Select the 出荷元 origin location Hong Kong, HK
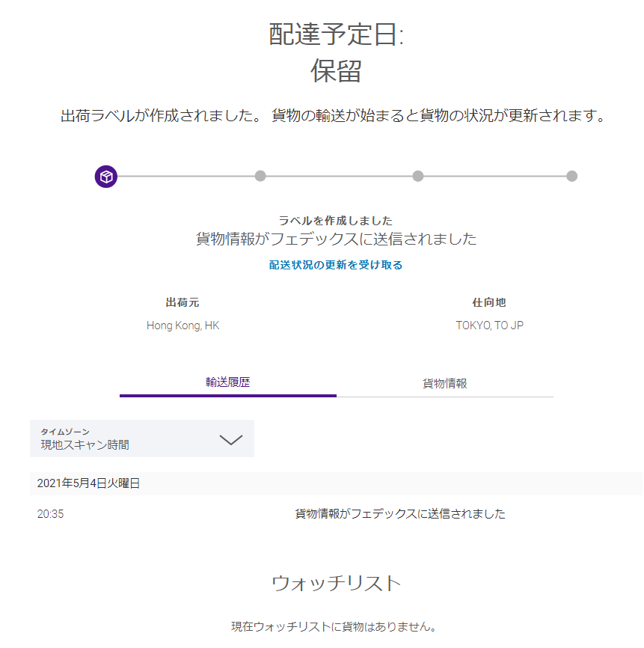The image size is (644, 648). click(x=183, y=325)
